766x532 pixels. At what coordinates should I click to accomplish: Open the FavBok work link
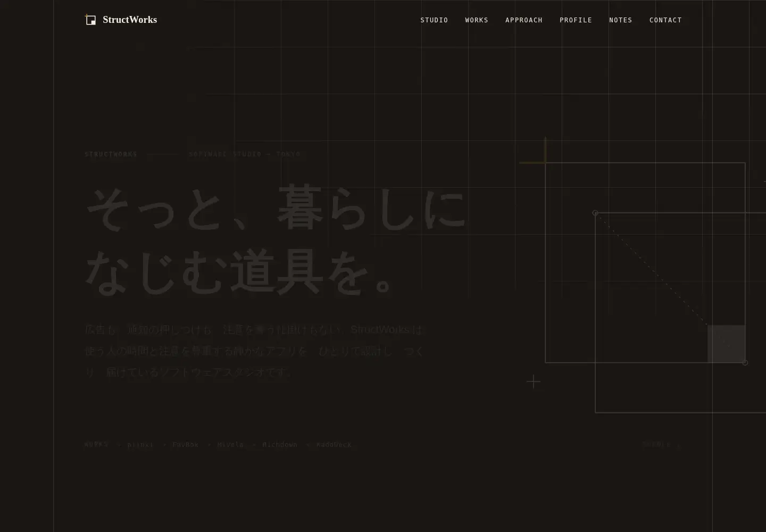186,445
